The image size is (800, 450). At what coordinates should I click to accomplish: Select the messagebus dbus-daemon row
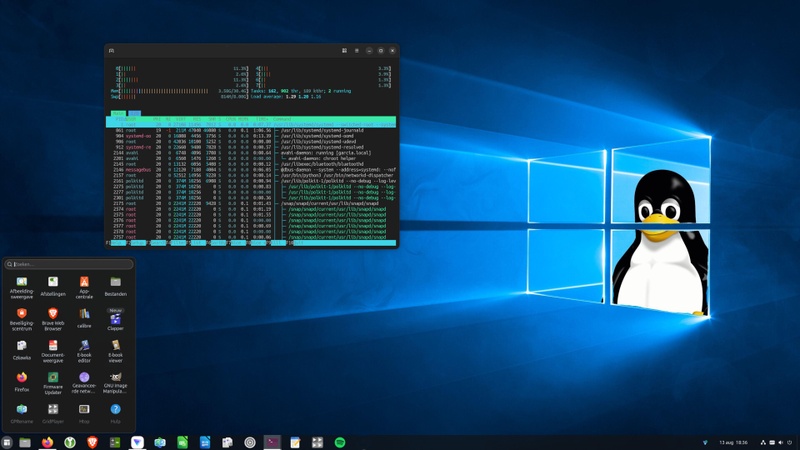coord(251,170)
